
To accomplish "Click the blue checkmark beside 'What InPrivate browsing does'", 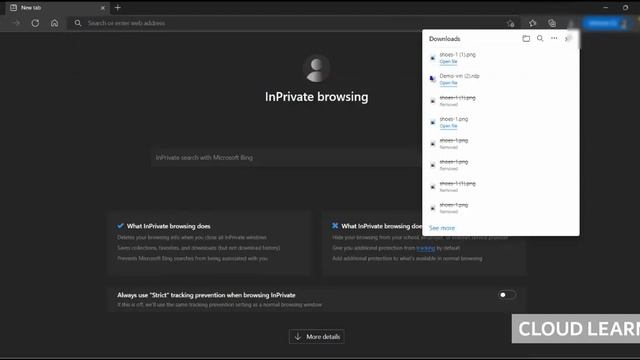I will tap(120, 226).
